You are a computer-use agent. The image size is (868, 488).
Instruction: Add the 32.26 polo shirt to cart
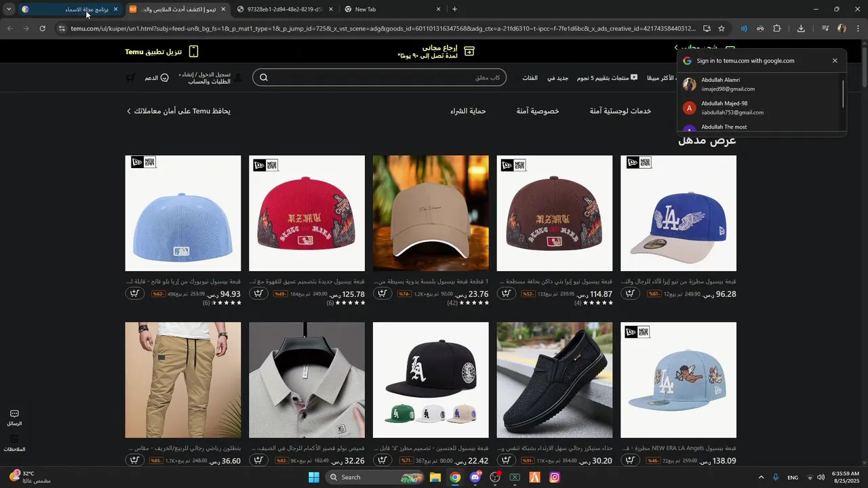(258, 460)
